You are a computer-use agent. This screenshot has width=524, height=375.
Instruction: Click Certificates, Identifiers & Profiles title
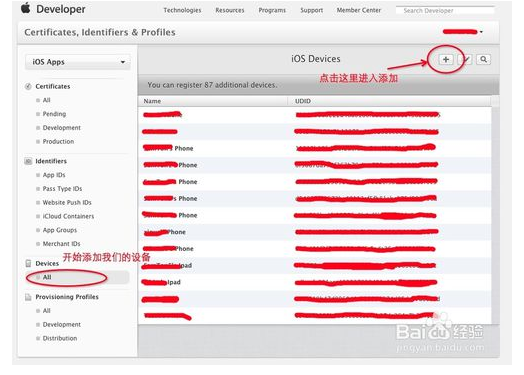point(100,32)
